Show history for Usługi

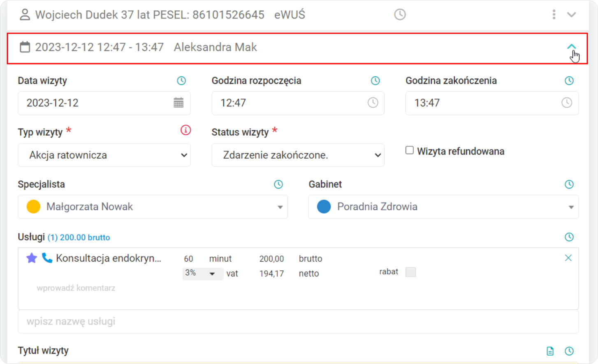569,237
